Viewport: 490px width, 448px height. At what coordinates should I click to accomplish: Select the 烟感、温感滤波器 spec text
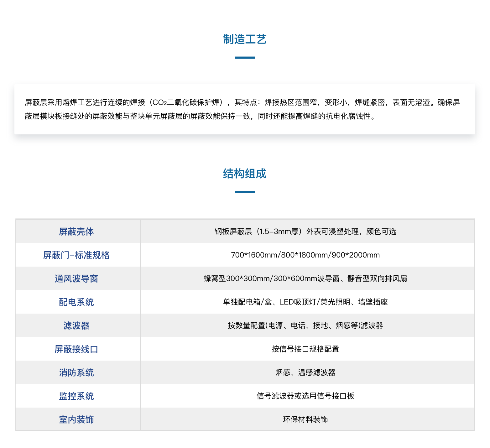coord(305,372)
